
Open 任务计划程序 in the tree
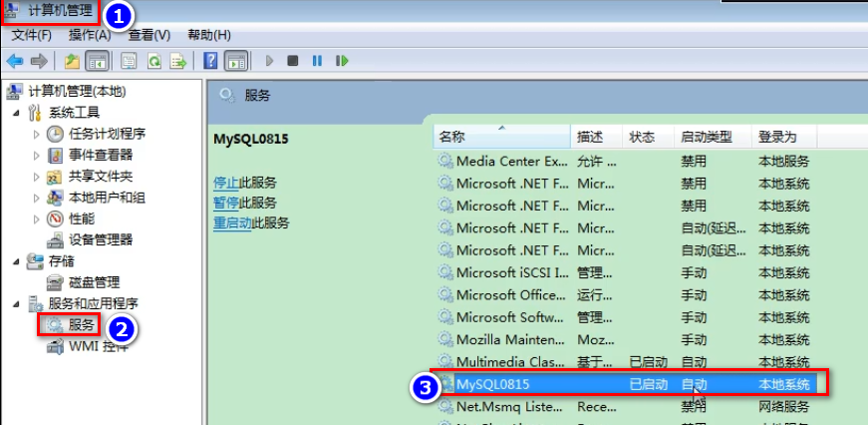pyautogui.click(x=108, y=134)
